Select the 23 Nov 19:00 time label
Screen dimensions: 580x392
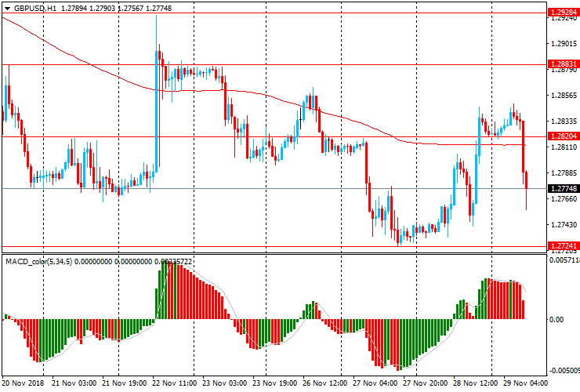pos(275,383)
